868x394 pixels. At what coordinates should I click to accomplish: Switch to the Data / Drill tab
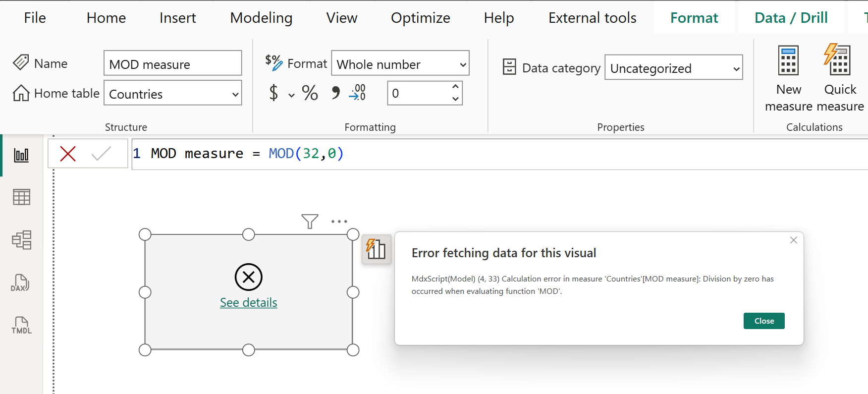[791, 18]
